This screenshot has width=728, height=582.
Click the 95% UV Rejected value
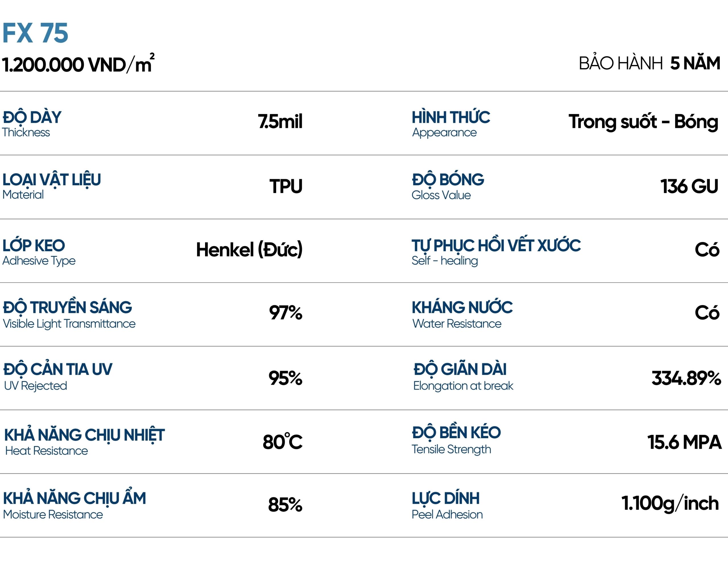point(285,378)
